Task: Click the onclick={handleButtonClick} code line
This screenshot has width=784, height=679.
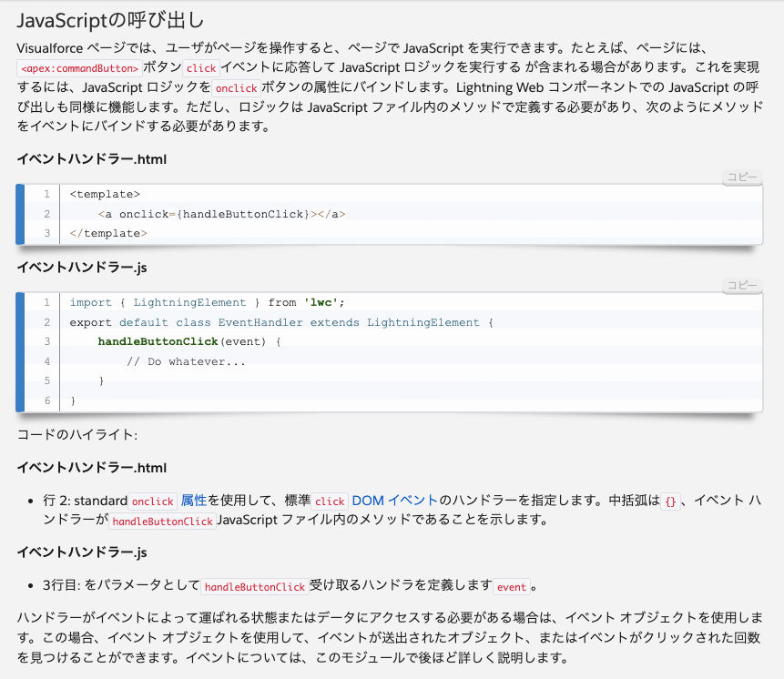Action: pyautogui.click(x=221, y=214)
